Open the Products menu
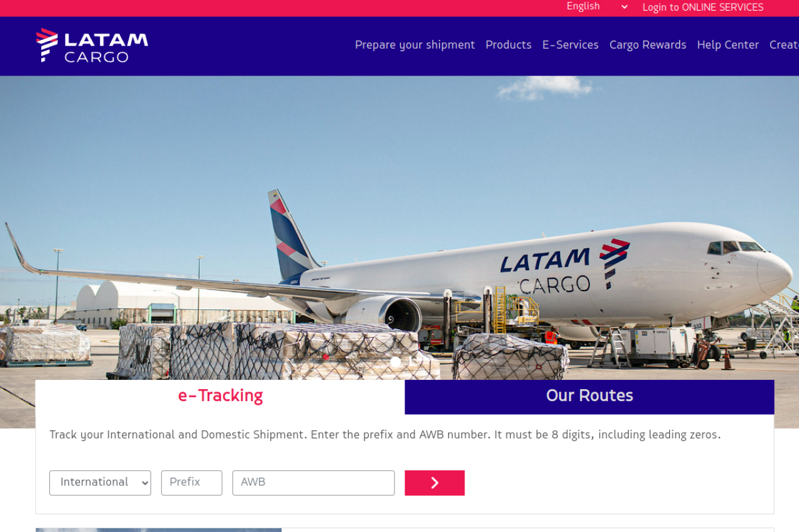Screen dimensions: 799x532 509,45
